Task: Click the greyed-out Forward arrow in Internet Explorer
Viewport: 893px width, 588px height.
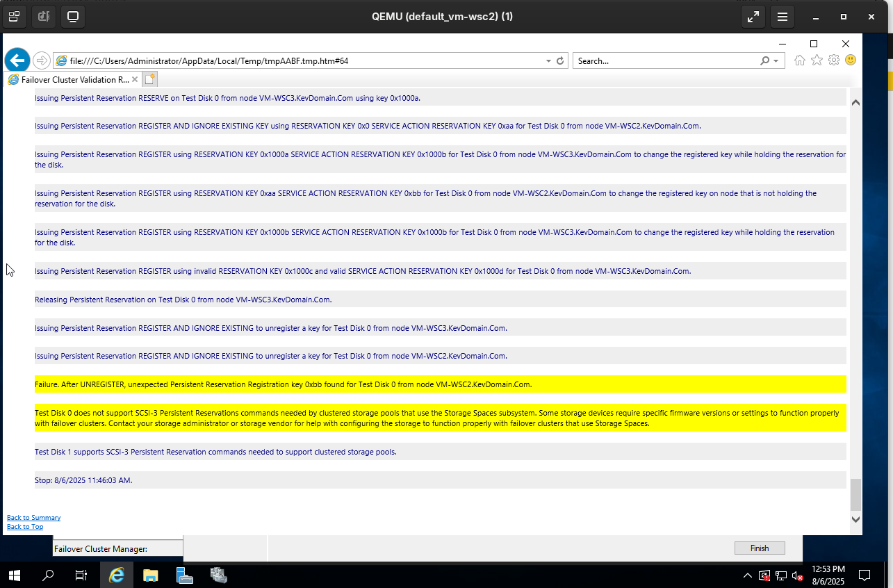Action: point(42,60)
